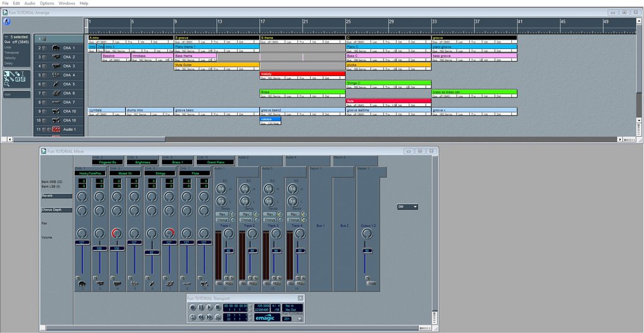Select the arrow pointer tool in the toolbox
This screenshot has width=644, height=333.
pos(6,74)
